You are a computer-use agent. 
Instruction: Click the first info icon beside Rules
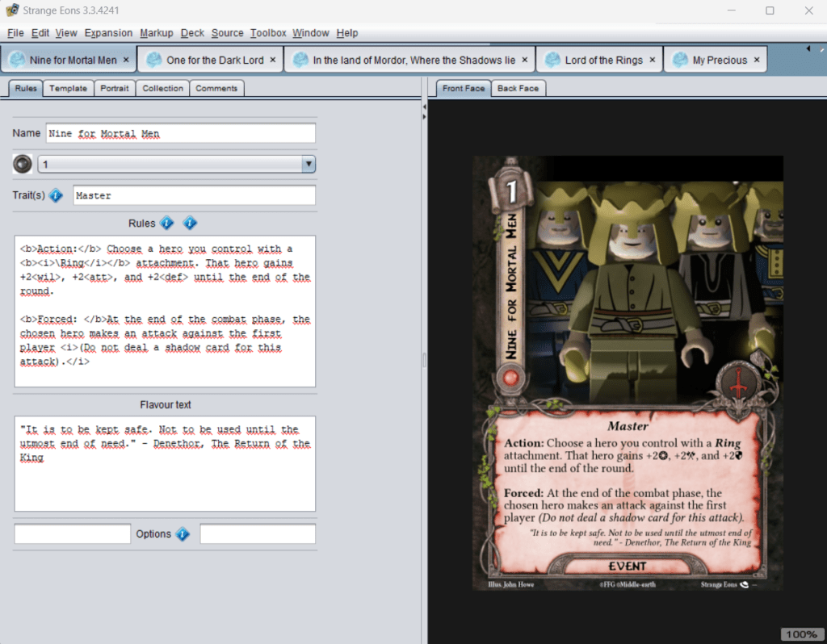[x=166, y=224]
